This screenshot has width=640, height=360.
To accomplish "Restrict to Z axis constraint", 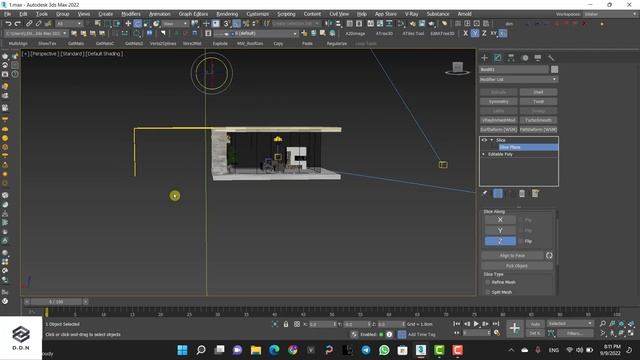I will click(484, 33).
